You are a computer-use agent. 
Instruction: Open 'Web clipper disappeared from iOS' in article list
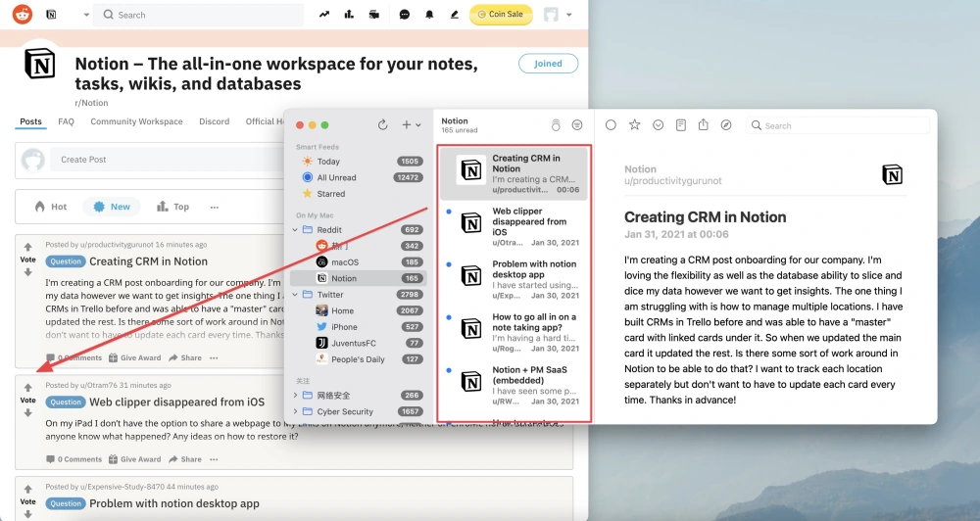(514, 226)
